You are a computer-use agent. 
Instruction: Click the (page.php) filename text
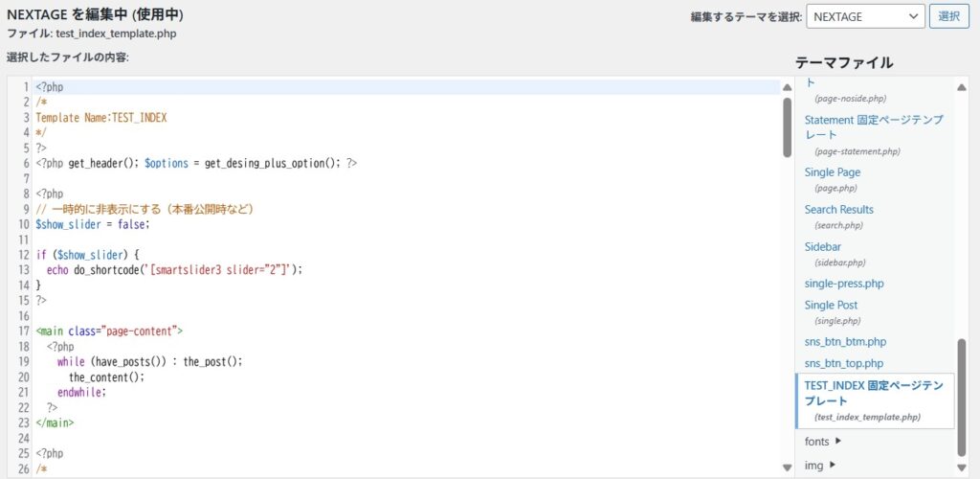(835, 188)
